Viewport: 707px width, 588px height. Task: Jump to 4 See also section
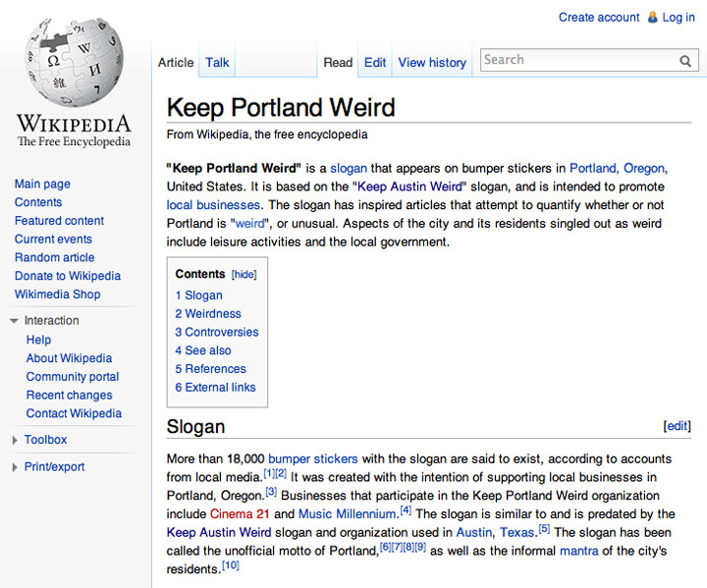point(203,350)
